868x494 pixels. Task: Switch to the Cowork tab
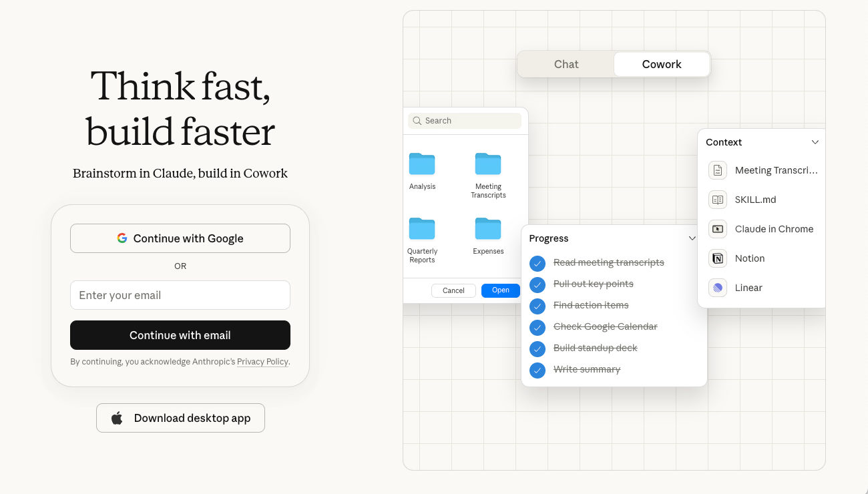662,65
